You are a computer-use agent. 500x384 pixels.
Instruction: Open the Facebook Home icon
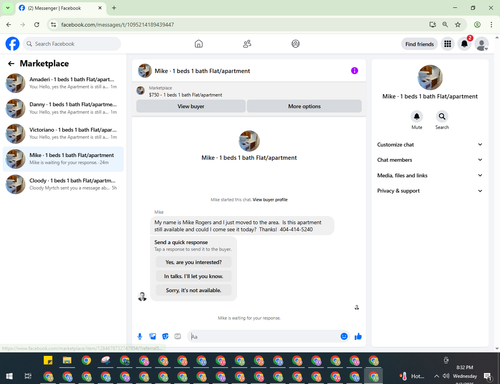pyautogui.click(x=199, y=44)
